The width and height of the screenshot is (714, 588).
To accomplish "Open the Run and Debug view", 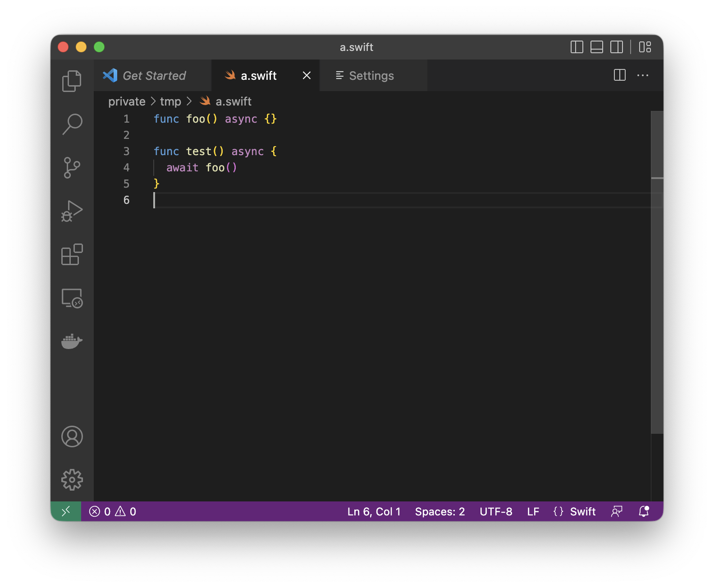I will pyautogui.click(x=72, y=211).
